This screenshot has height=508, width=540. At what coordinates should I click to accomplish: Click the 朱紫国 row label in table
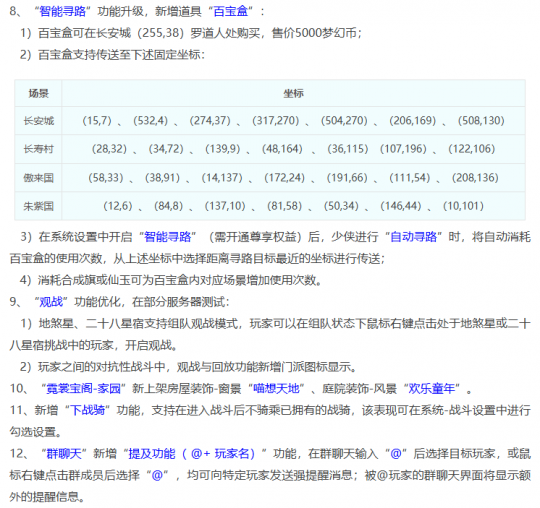[x=38, y=206]
